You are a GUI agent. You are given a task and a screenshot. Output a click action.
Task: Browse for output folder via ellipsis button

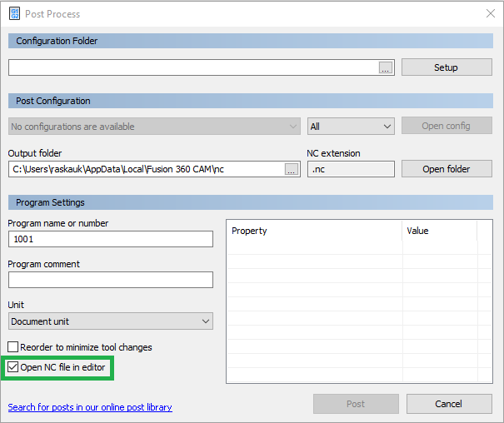291,169
